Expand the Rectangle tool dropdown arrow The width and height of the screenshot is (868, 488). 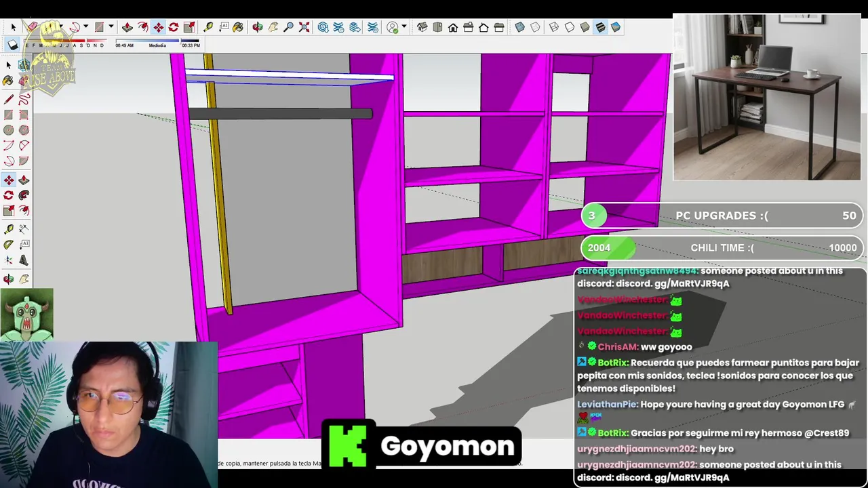(x=111, y=27)
